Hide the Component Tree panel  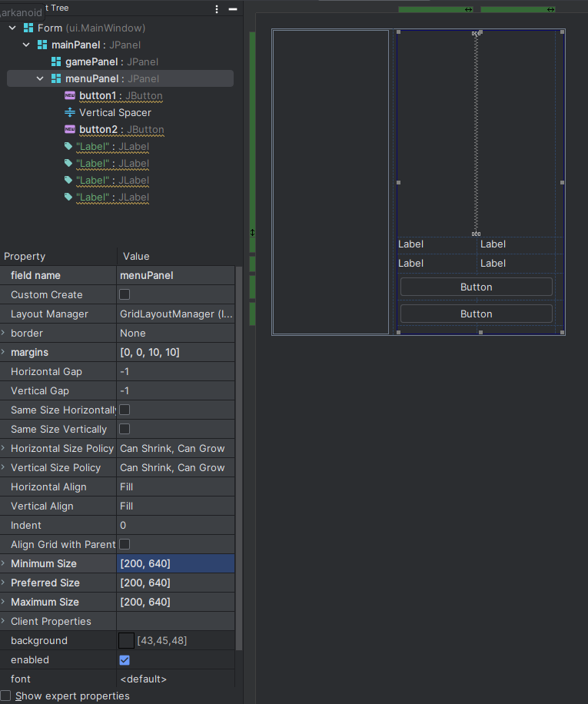[234, 8]
